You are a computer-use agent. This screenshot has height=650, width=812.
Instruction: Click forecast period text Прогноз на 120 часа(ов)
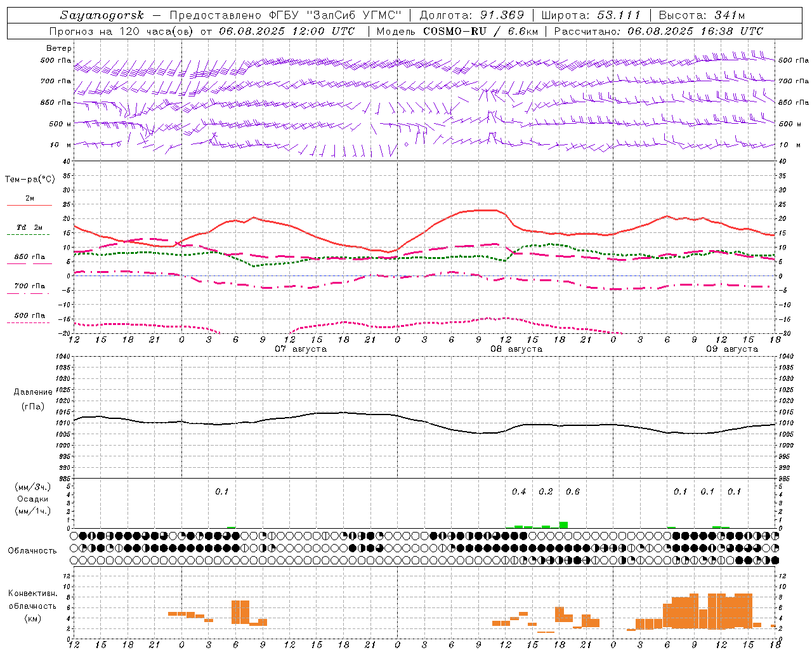(122, 31)
